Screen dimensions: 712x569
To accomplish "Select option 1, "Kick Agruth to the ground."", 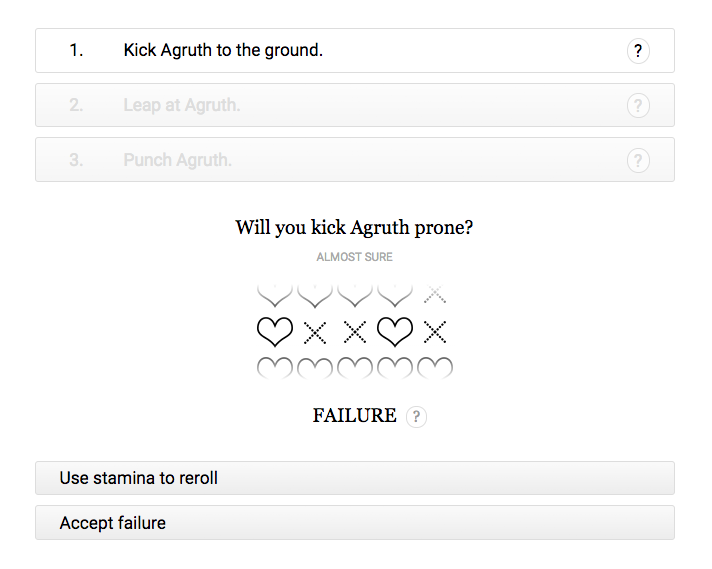I will click(x=223, y=50).
